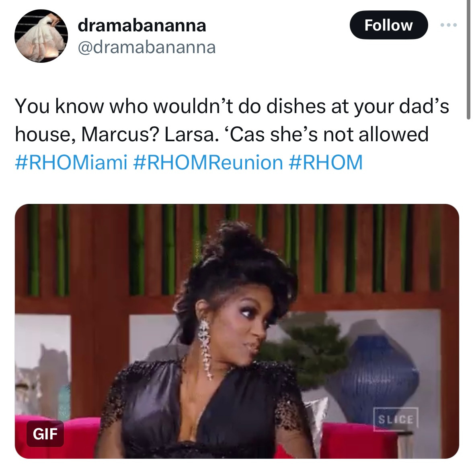
Task: Open the #RHOMiami hashtag
Action: (x=71, y=162)
